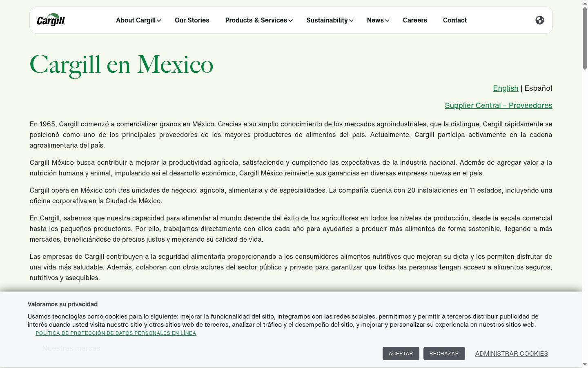Open the Supplier Central – Proveedores link
The image size is (588, 368).
pos(499,105)
